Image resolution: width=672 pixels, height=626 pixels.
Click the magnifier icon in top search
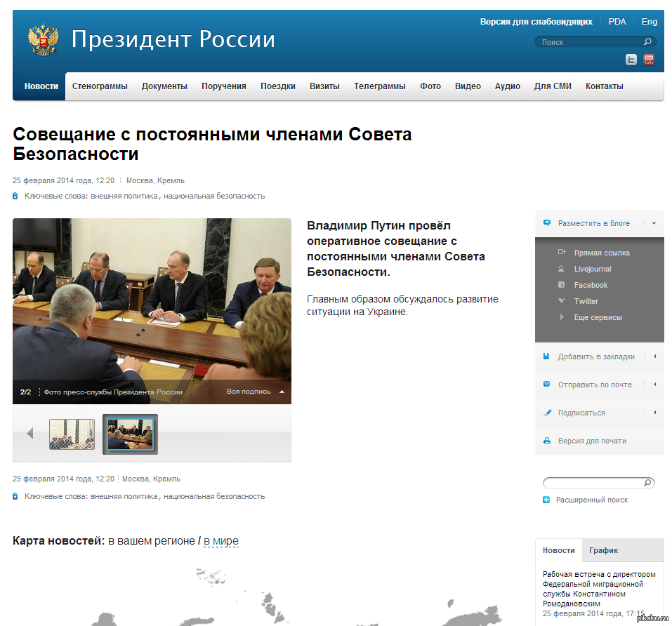[x=648, y=42]
